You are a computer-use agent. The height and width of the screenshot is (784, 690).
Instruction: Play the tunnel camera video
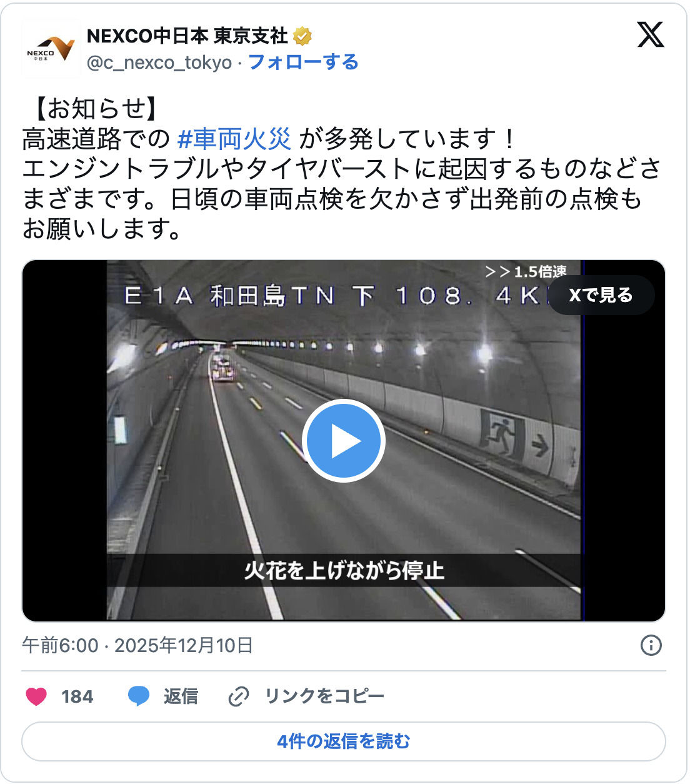[x=344, y=441]
